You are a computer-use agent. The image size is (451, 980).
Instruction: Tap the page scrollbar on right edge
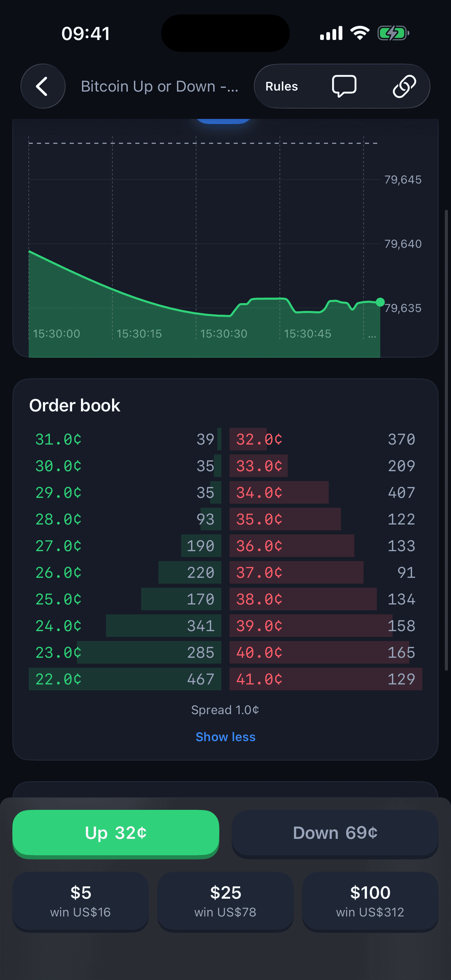pyautogui.click(x=447, y=440)
